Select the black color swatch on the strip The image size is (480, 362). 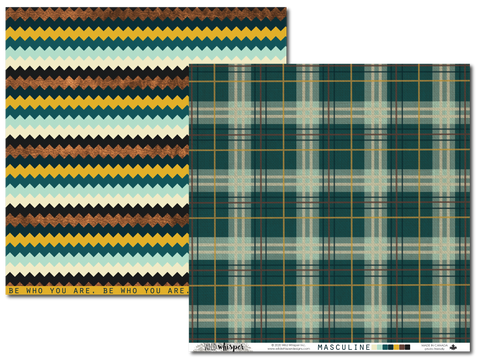click(x=407, y=347)
